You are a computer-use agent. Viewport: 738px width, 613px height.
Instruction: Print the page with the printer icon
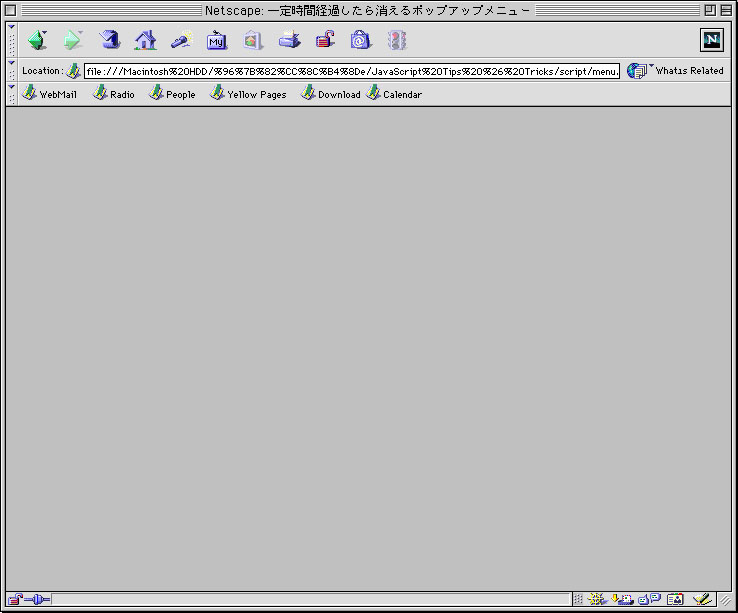289,40
